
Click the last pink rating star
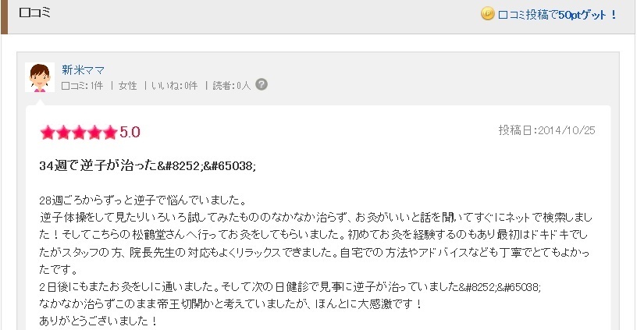coord(110,133)
